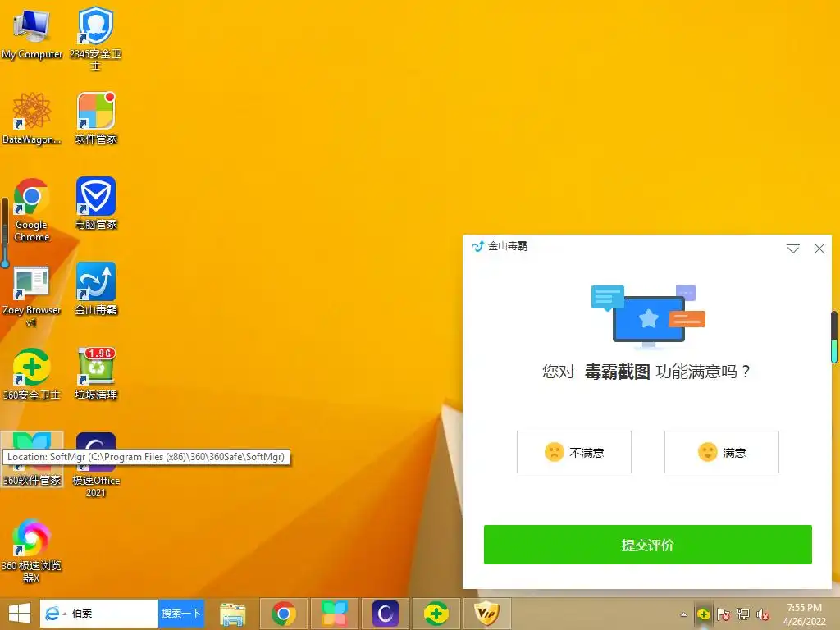840x630 pixels.
Task: Click the 搜索一下 search button
Action: tap(181, 614)
